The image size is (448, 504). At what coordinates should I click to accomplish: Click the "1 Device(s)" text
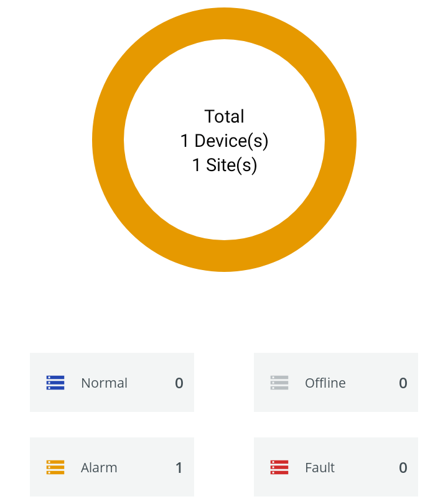224,141
